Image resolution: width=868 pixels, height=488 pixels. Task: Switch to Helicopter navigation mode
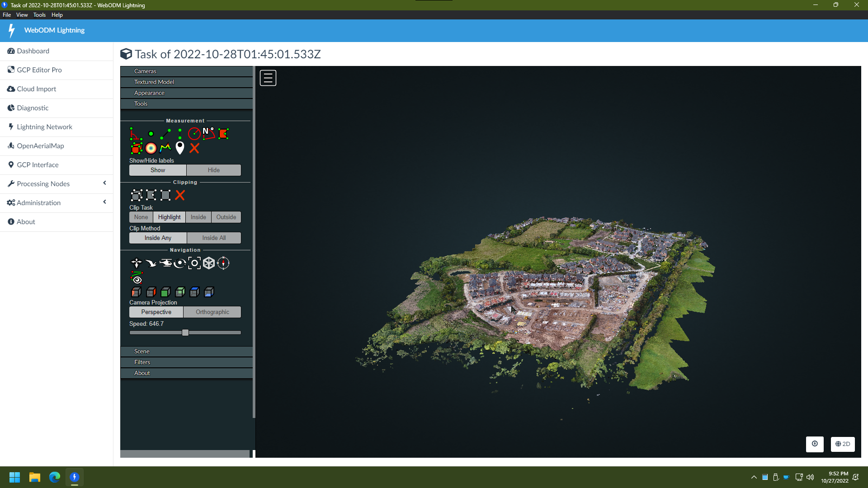point(166,263)
